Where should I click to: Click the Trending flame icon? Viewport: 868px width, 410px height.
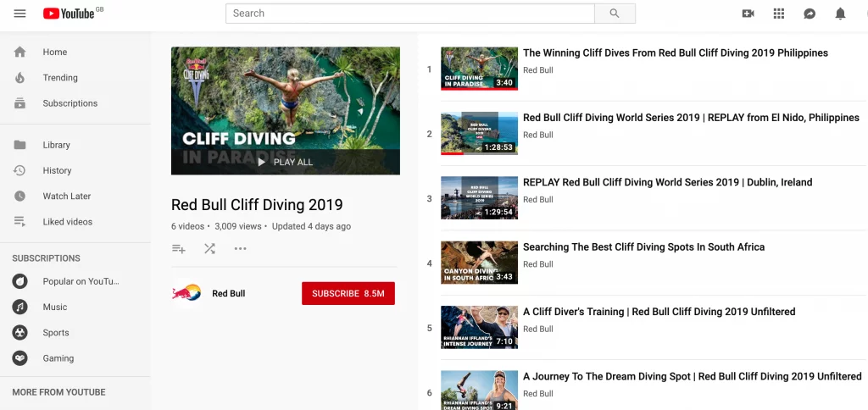point(20,77)
